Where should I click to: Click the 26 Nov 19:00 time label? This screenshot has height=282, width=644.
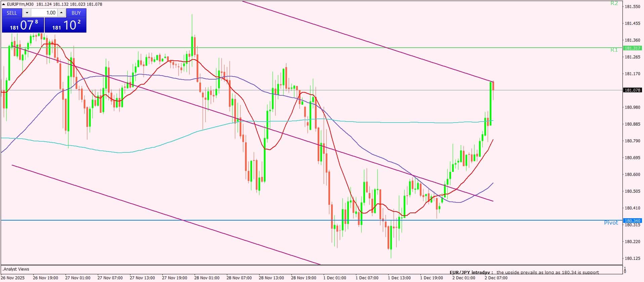point(45,278)
